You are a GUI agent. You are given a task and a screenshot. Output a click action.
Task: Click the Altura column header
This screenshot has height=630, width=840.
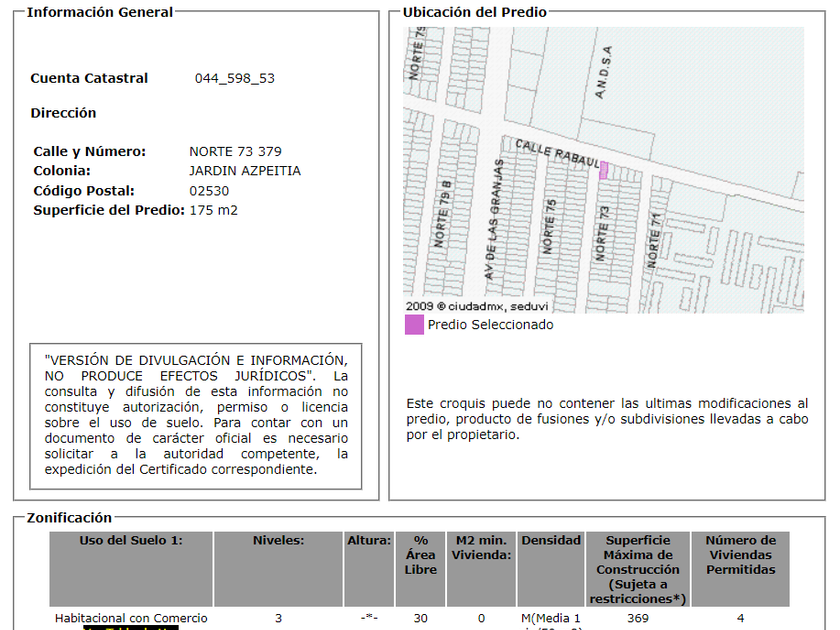(369, 568)
